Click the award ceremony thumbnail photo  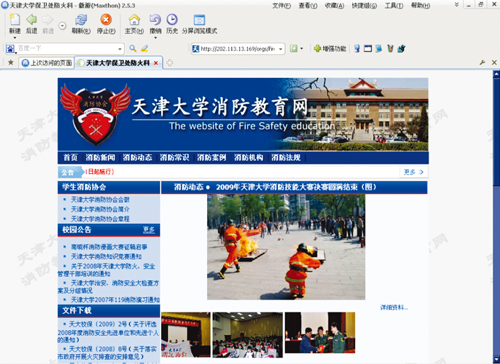pos(320,333)
